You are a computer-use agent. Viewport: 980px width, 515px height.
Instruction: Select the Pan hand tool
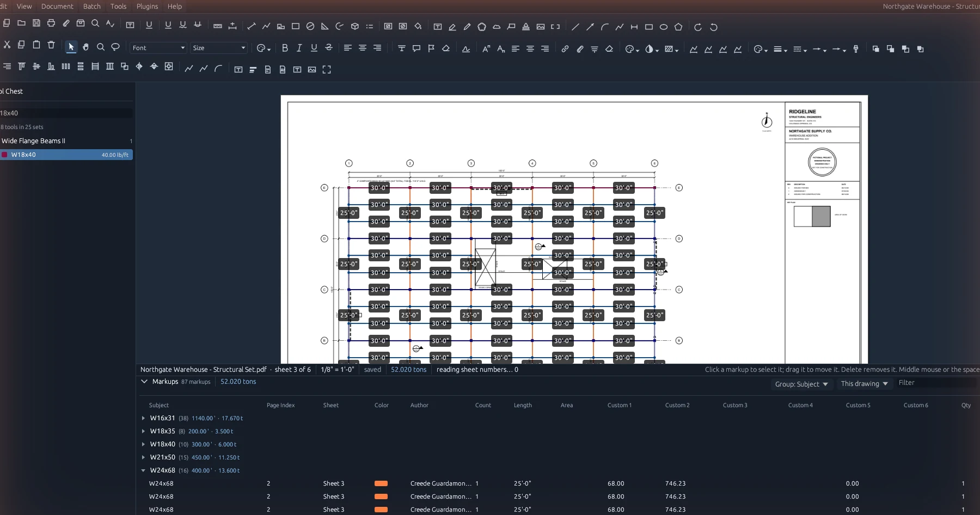[86, 47]
